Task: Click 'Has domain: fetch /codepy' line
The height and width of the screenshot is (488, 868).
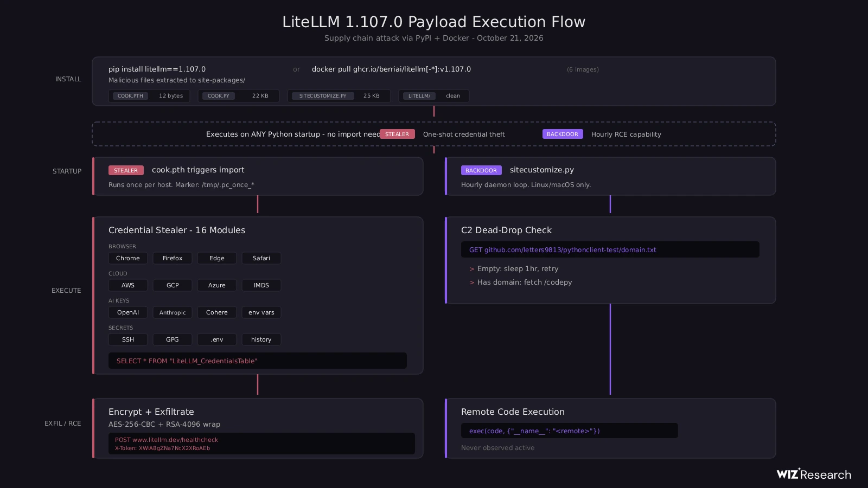Action: click(x=525, y=282)
